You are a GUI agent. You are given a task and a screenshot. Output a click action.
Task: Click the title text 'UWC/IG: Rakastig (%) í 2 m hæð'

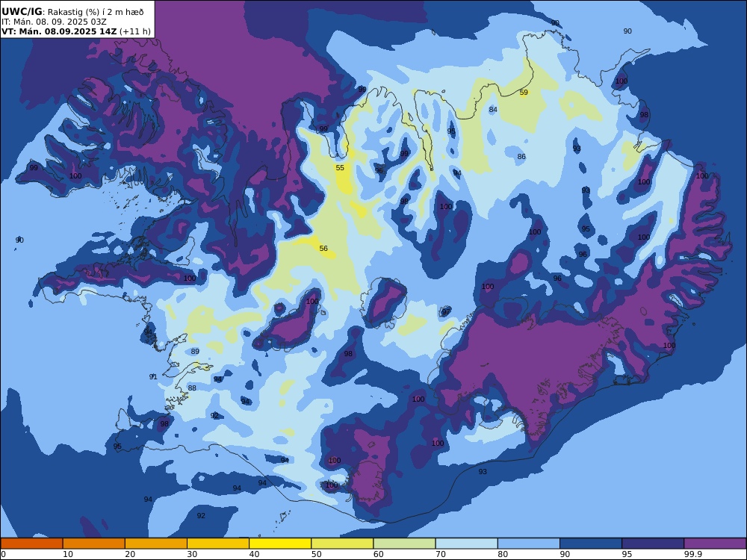[72, 12]
